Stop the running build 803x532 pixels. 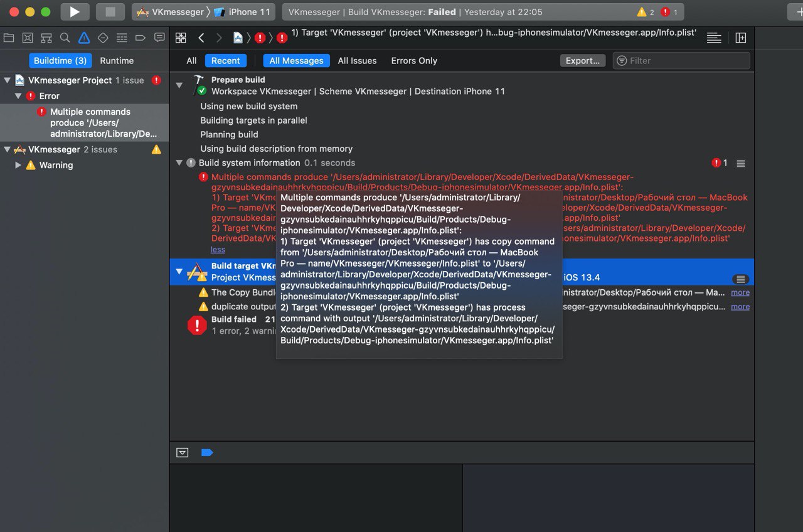[110, 12]
